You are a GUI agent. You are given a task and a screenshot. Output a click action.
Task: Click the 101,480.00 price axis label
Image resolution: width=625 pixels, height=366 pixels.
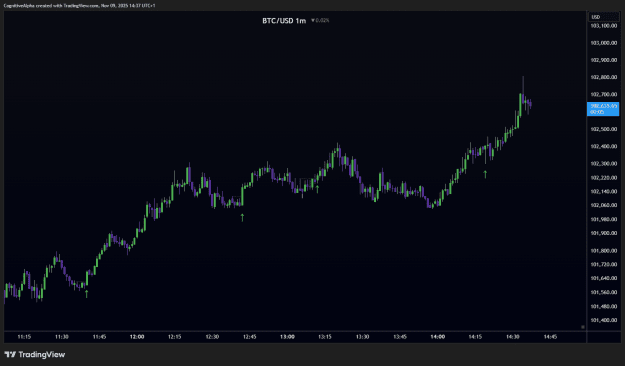tap(603, 307)
